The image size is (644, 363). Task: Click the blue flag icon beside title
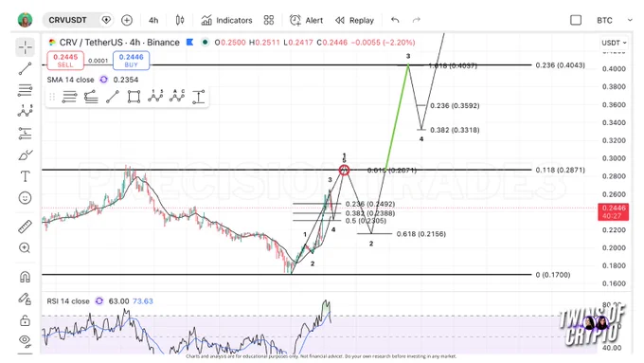(189, 42)
